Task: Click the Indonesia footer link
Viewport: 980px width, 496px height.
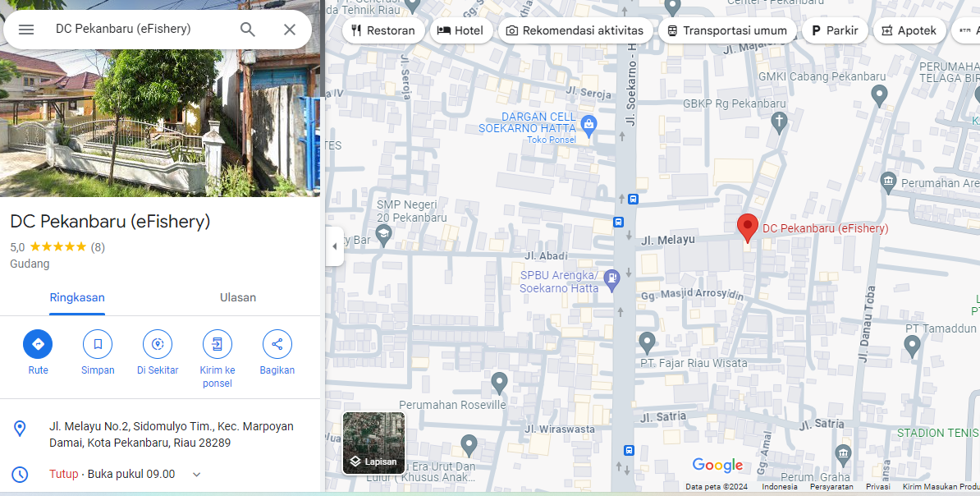Action: [780, 487]
